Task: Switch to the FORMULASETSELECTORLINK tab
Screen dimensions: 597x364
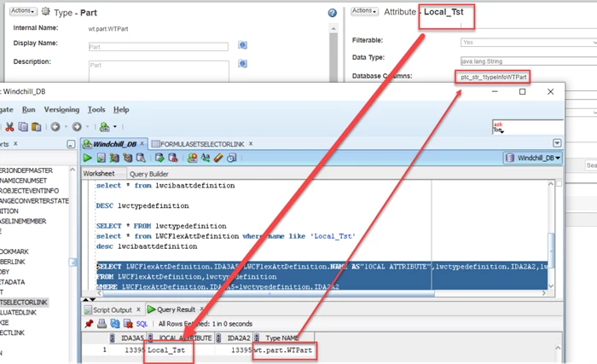Action: [202, 144]
